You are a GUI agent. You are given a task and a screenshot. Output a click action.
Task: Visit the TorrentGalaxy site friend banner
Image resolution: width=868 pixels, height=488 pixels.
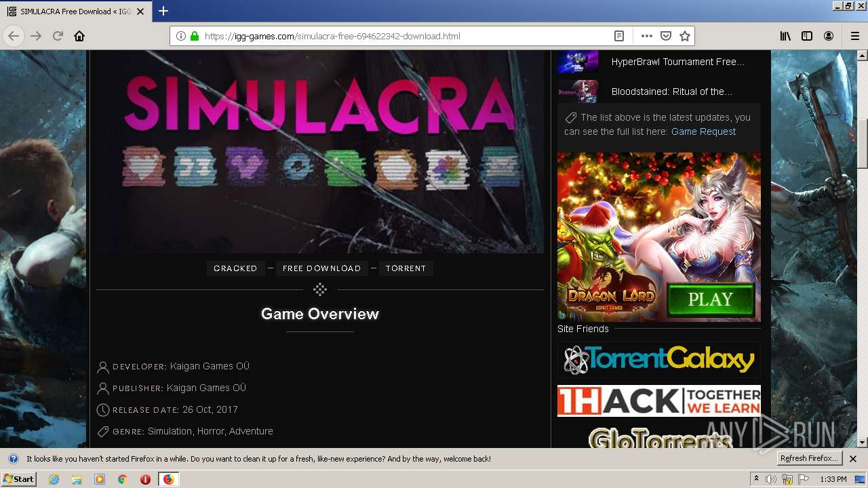click(659, 359)
